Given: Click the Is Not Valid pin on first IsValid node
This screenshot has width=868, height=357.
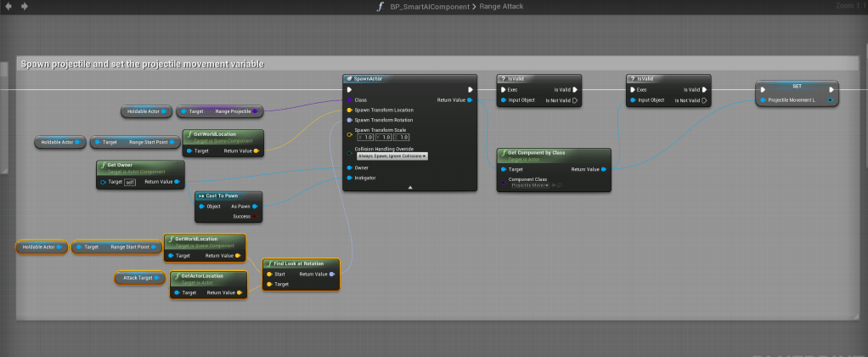Looking at the screenshot, I should 575,100.
